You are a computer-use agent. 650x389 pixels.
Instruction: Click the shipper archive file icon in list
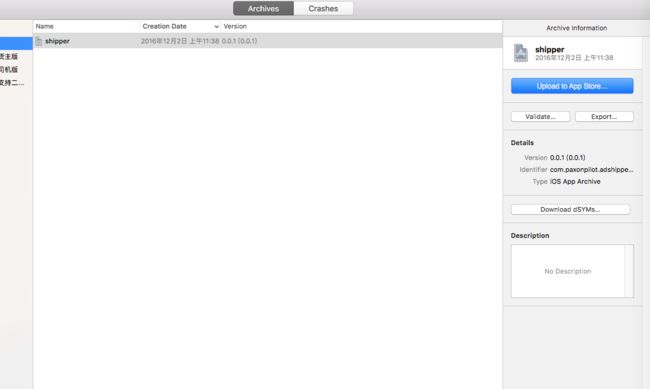pyautogui.click(x=39, y=41)
